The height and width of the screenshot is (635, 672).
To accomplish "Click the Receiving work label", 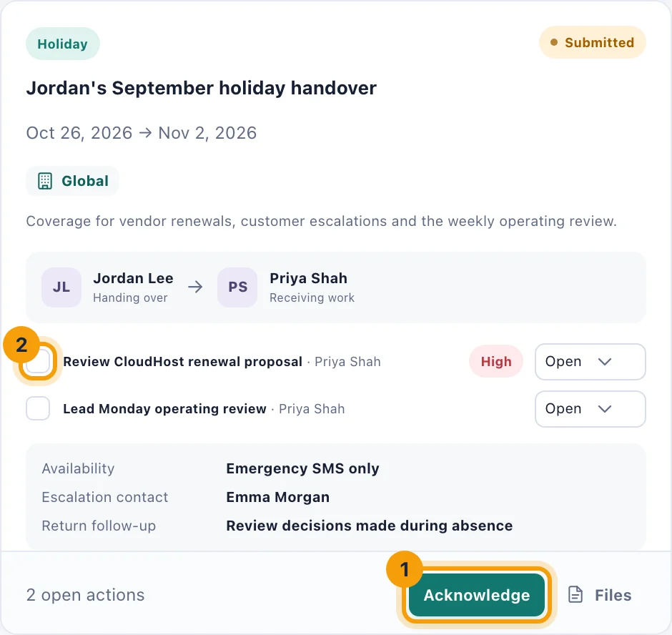I will pos(312,297).
